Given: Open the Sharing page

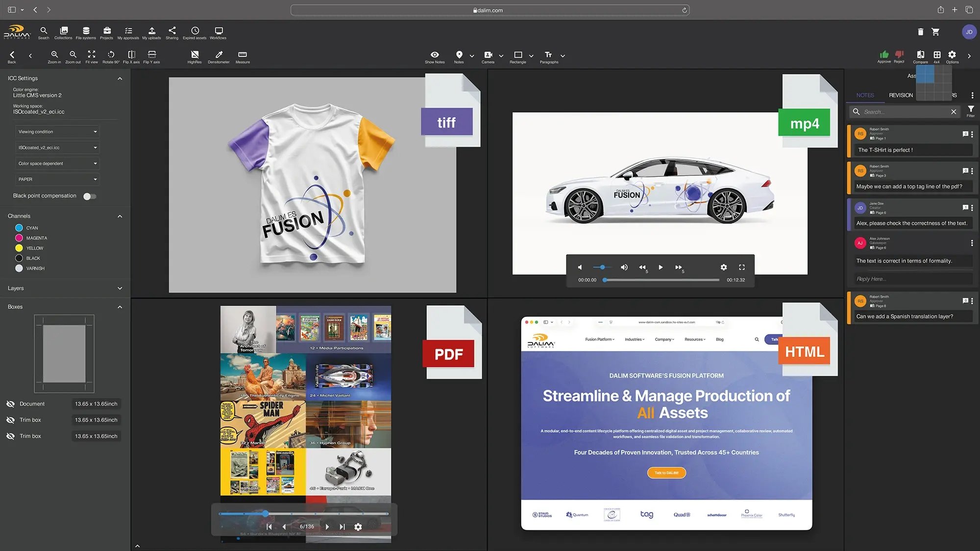Looking at the screenshot, I should 172,33.
